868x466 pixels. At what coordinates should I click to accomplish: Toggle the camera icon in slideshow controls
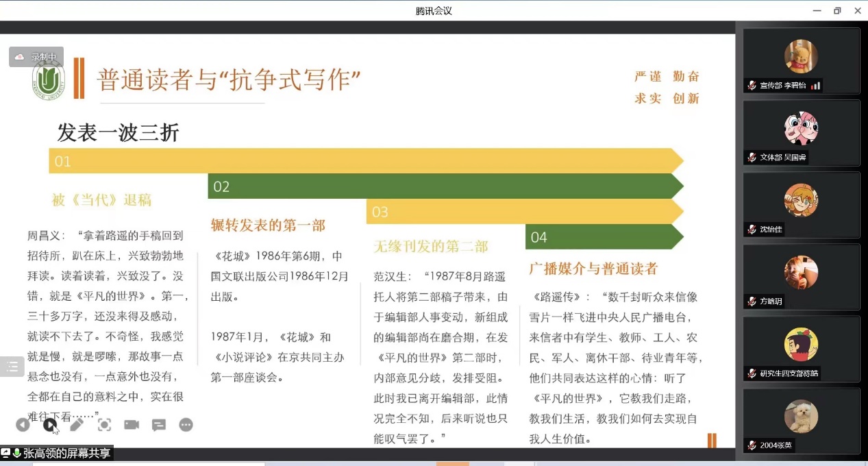click(132, 425)
